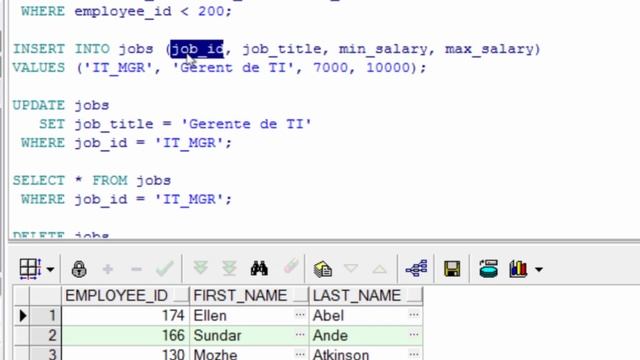Click 'max_salary' in the INSERT column list
This screenshot has height=360, width=640.
(489, 49)
